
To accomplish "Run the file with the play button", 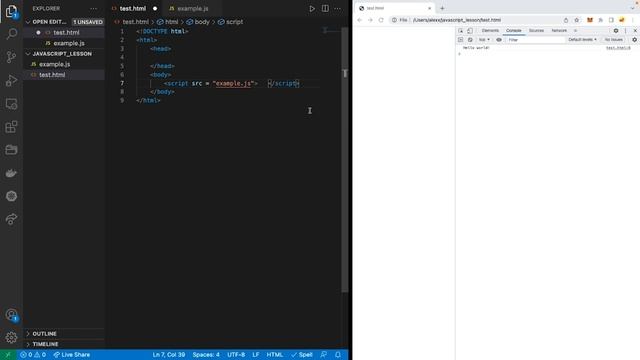I will tap(312, 9).
